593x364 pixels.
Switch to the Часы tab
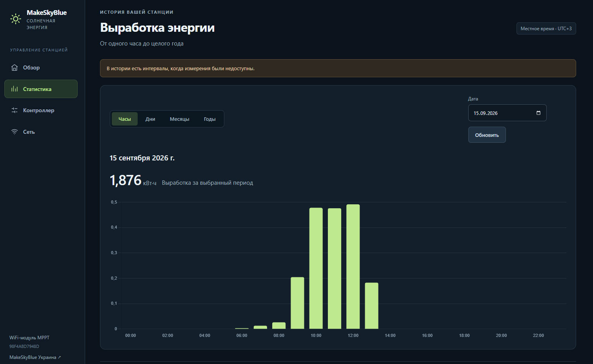point(125,119)
